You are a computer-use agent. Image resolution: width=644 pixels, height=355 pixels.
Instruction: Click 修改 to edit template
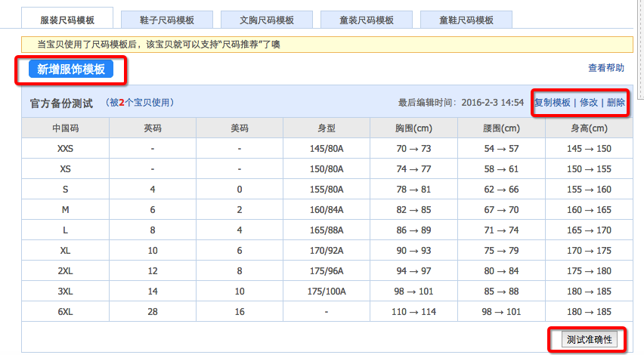coord(588,102)
